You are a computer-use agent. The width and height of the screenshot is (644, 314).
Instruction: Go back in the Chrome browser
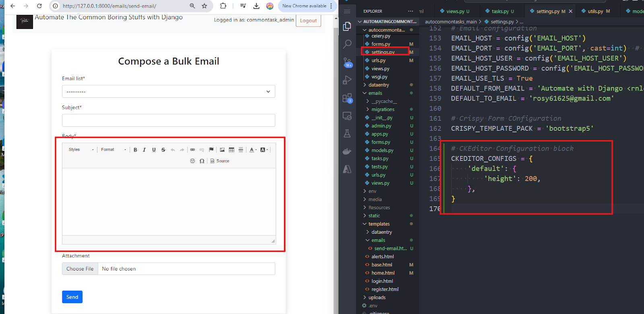tap(12, 6)
